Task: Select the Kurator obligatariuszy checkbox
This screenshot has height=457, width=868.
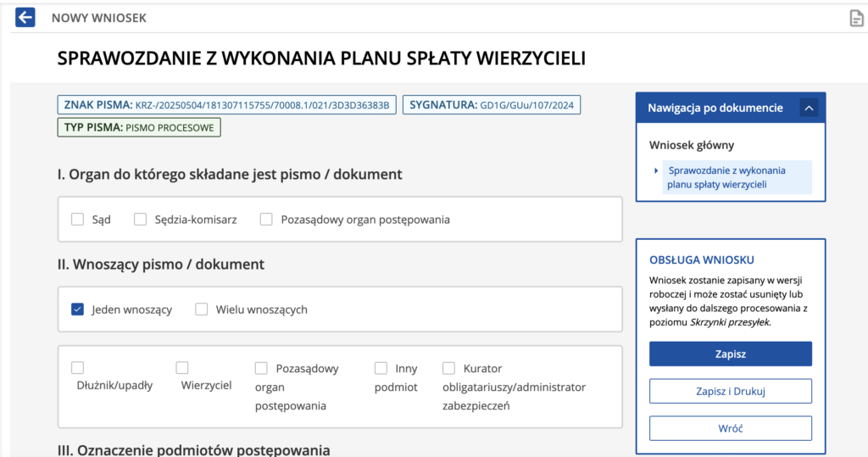Action: [449, 368]
